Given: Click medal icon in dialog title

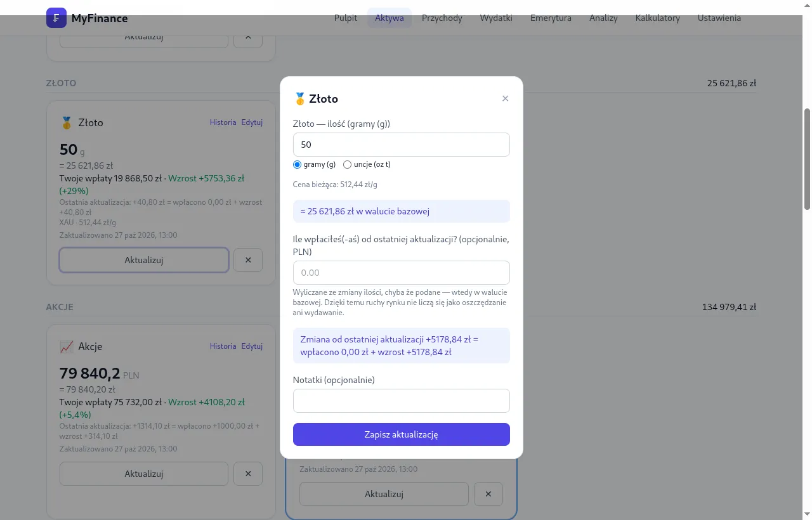Looking at the screenshot, I should [x=300, y=99].
